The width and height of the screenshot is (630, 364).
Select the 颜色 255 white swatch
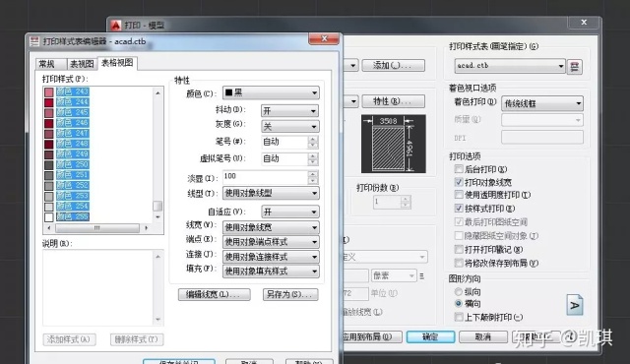click(48, 216)
